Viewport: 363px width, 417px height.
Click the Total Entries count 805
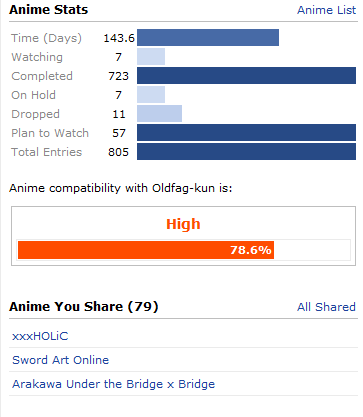click(x=118, y=152)
